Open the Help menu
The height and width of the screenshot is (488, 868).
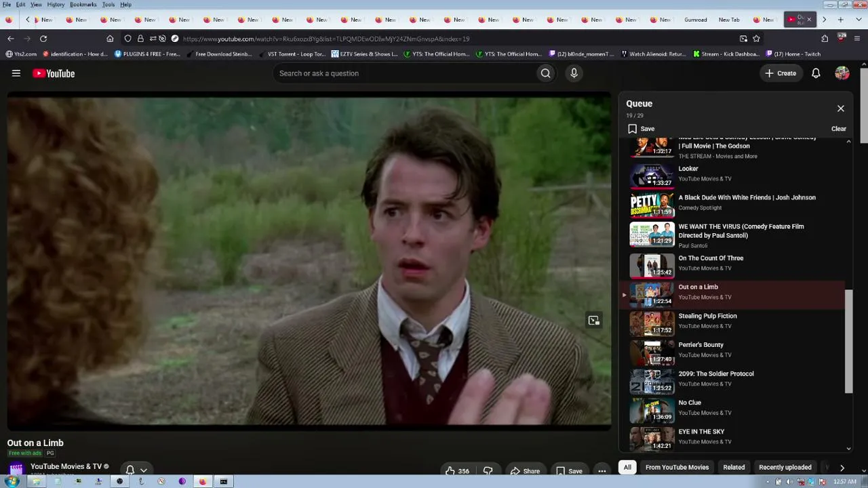point(125,5)
